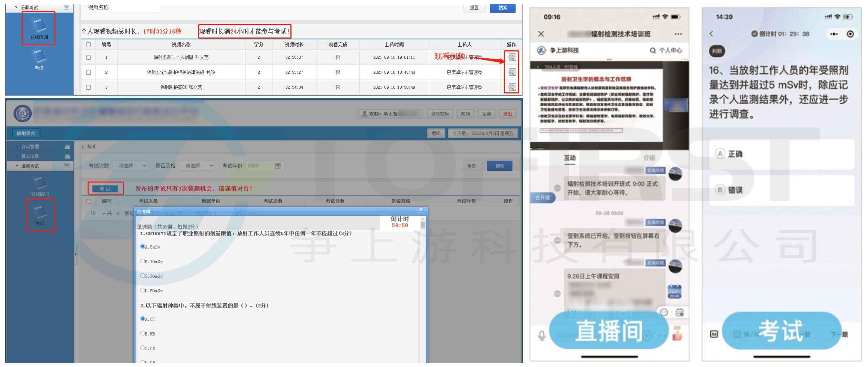Click 放射诊疗 module tab
This screenshot has height=367, width=868.
[26, 134]
